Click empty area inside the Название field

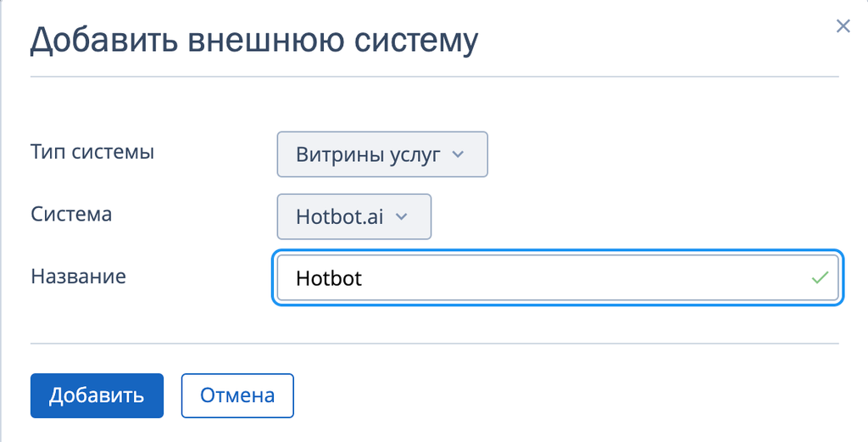coord(593,277)
